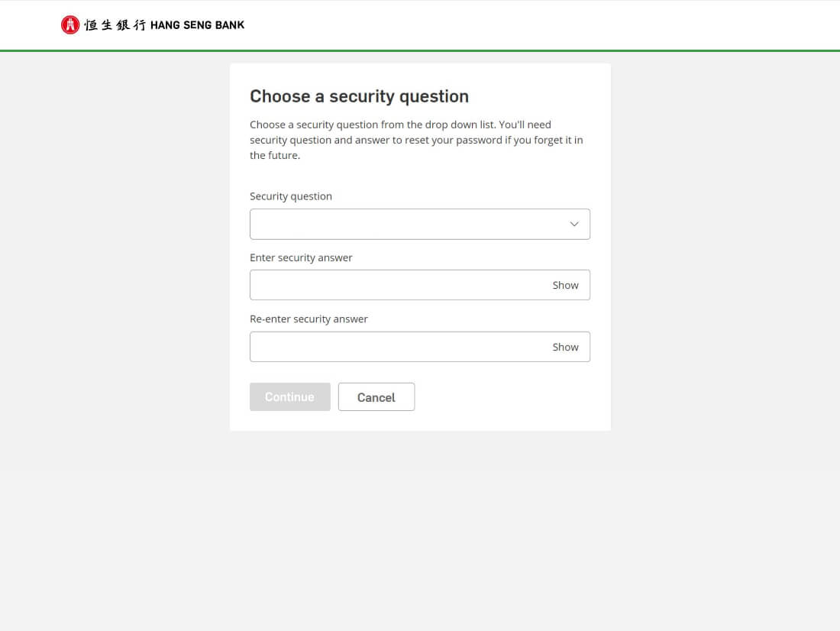840x631 pixels.
Task: Click the 'Security question' field label
Action: pos(291,196)
